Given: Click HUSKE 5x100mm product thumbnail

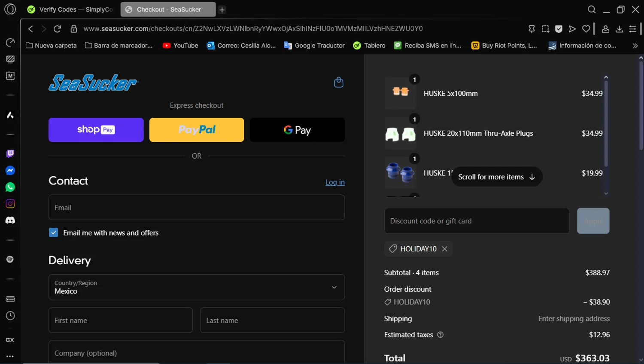Looking at the screenshot, I should coord(400,93).
